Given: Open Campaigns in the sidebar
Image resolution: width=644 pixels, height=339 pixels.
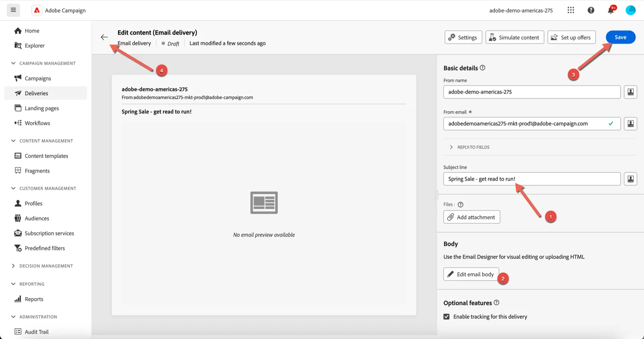Looking at the screenshot, I should coord(45,78).
